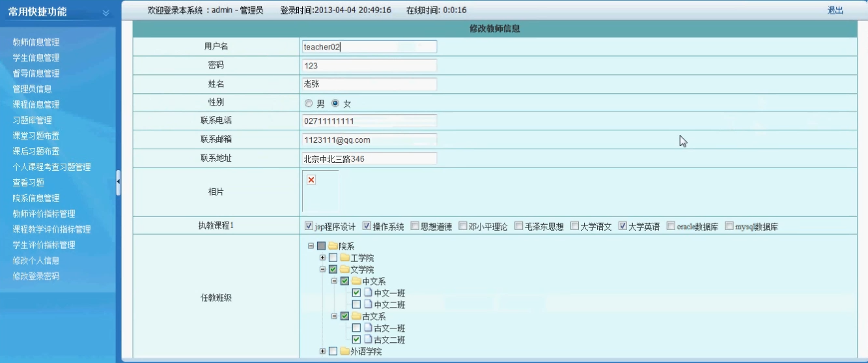Viewport: 868px width, 363px height.
Task: Check the 外语学院 tree checkbox
Action: 333,351
